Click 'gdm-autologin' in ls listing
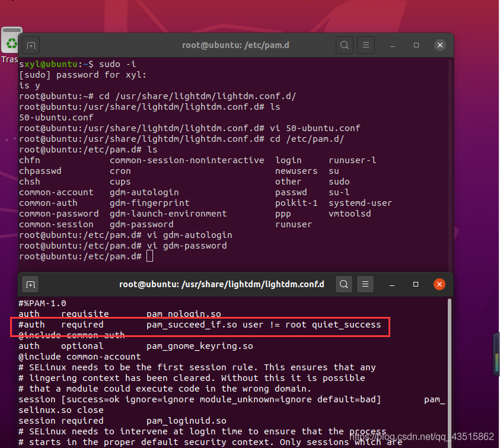The height and width of the screenshot is (448, 500). pos(144,192)
